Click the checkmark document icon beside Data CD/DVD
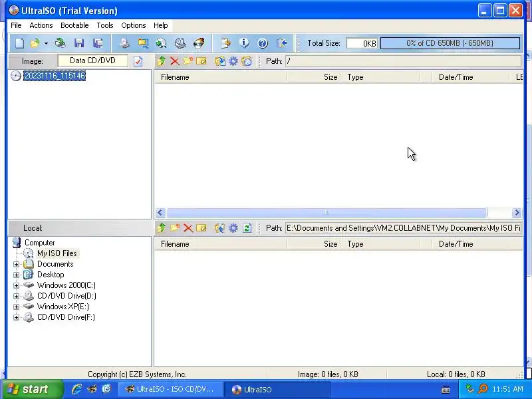The width and height of the screenshot is (532, 399). pyautogui.click(x=138, y=61)
